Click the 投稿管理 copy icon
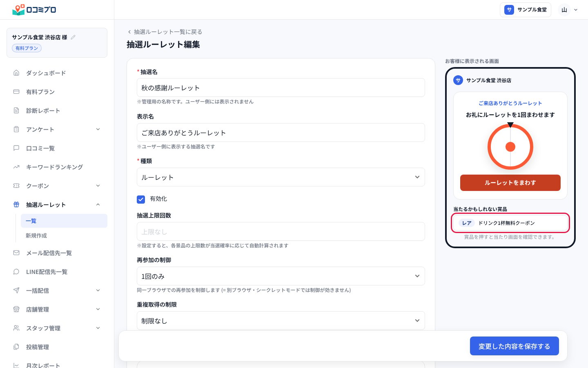The height and width of the screenshot is (368, 588). tap(16, 347)
